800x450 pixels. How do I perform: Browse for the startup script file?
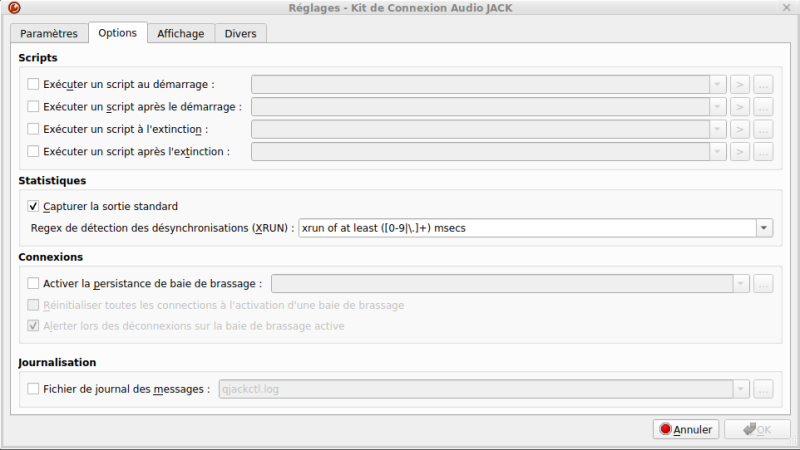(764, 85)
